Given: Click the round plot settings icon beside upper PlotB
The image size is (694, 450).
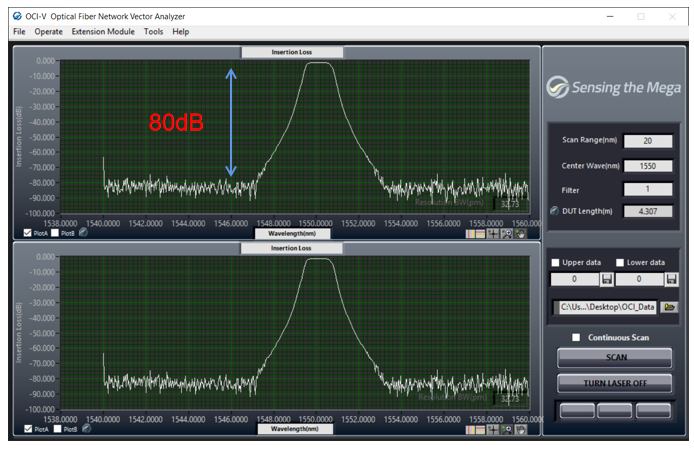Looking at the screenshot, I should (x=83, y=232).
